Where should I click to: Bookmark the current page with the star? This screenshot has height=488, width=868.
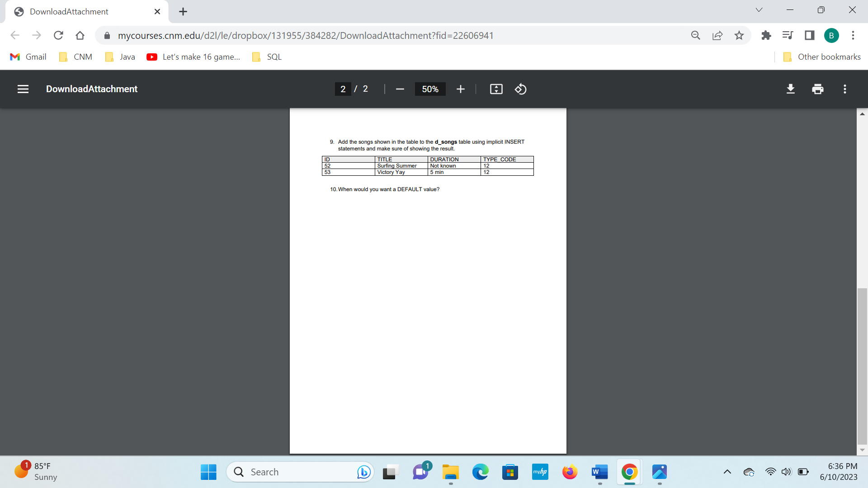coord(739,35)
